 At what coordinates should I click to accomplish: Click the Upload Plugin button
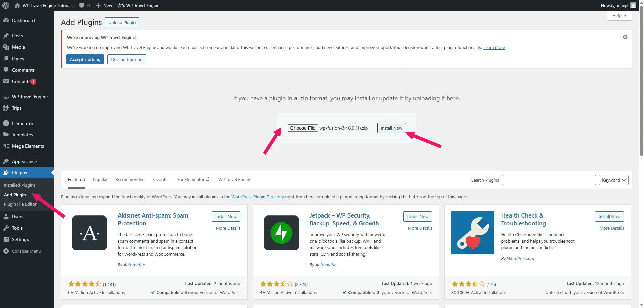click(122, 22)
